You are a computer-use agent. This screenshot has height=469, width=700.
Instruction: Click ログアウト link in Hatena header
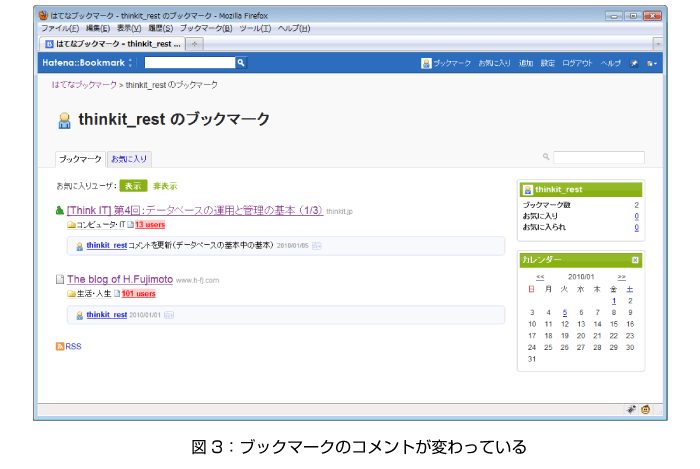pyautogui.click(x=577, y=63)
